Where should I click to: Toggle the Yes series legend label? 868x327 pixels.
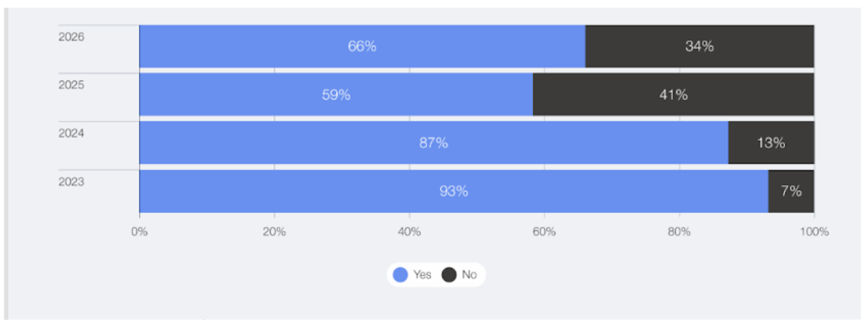pyautogui.click(x=422, y=275)
